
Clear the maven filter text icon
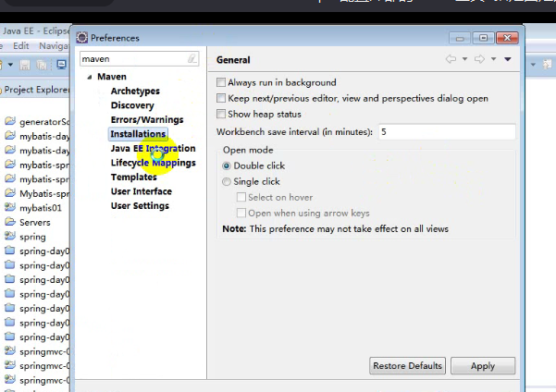192,58
